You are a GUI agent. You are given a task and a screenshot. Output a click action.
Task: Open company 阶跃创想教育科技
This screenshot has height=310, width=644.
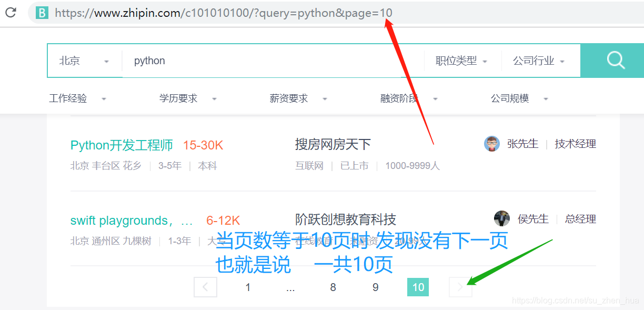(346, 219)
